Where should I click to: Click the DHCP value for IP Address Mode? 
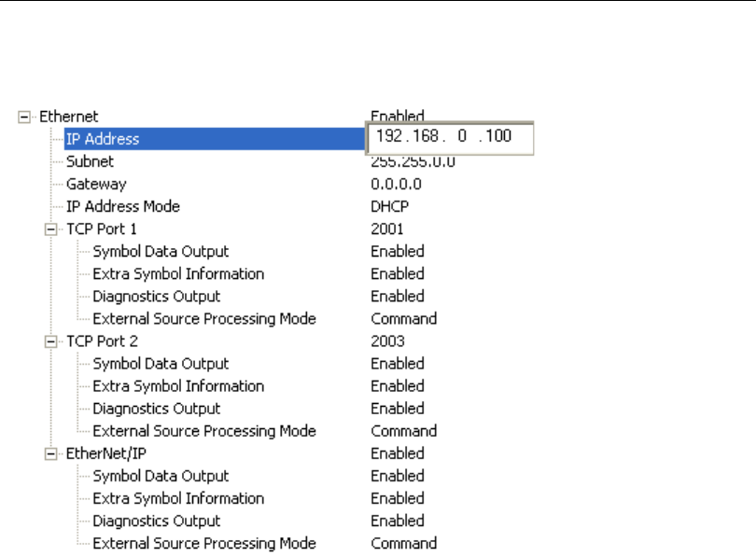pyautogui.click(x=390, y=206)
